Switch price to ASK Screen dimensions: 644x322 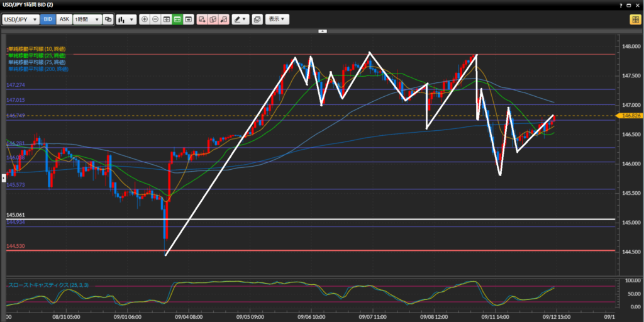pos(64,19)
